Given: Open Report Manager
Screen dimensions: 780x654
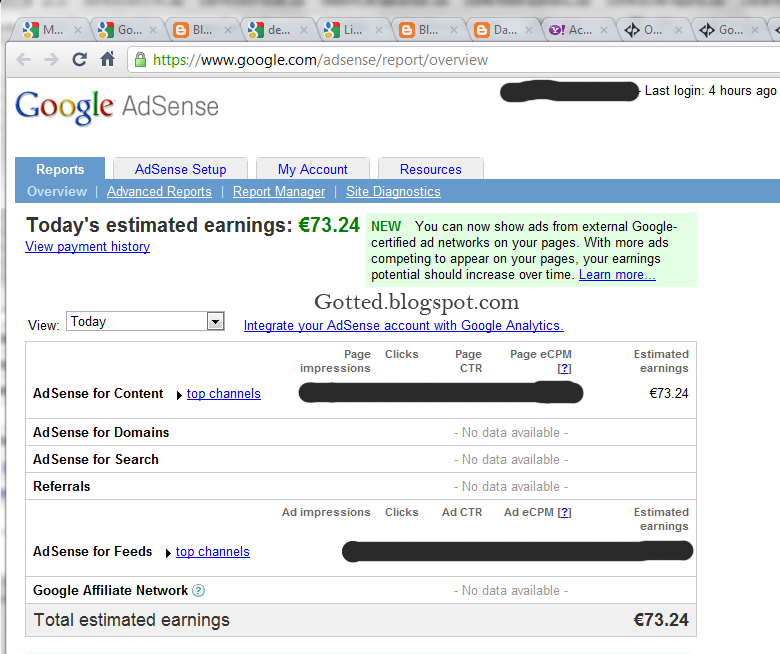Looking at the screenshot, I should point(279,191).
